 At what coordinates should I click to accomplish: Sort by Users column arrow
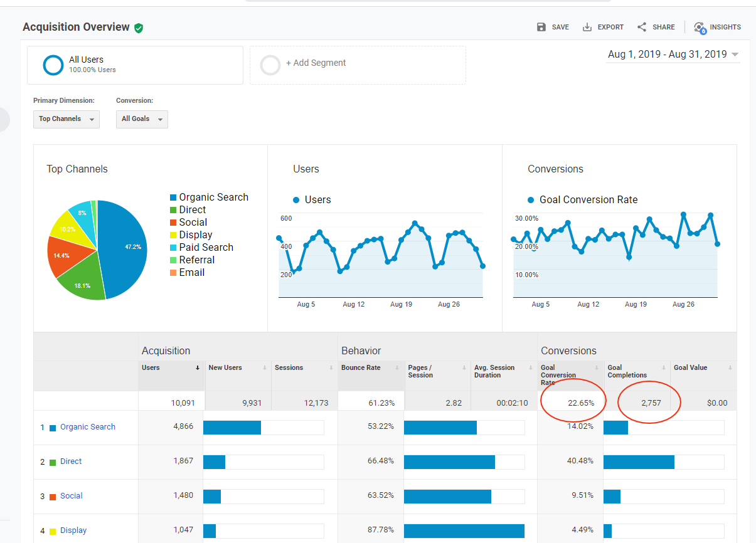pos(198,368)
